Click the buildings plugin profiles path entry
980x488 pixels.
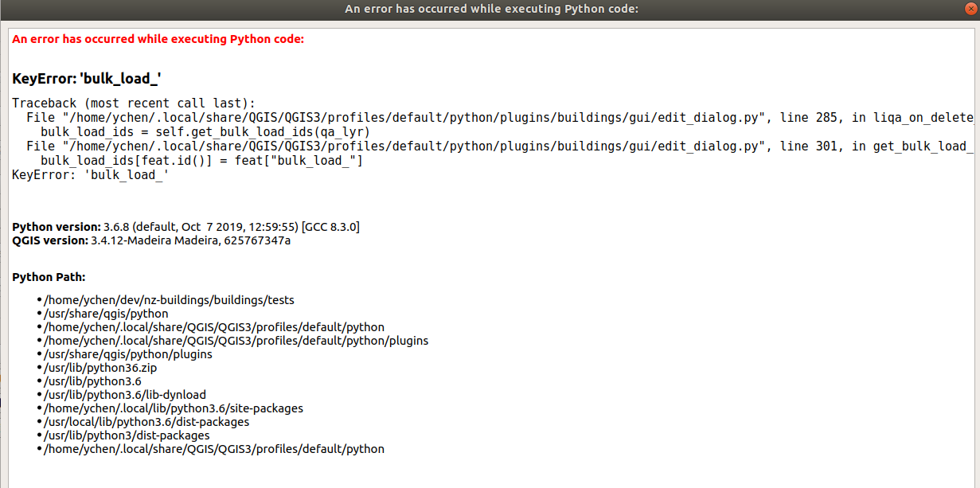pos(236,341)
